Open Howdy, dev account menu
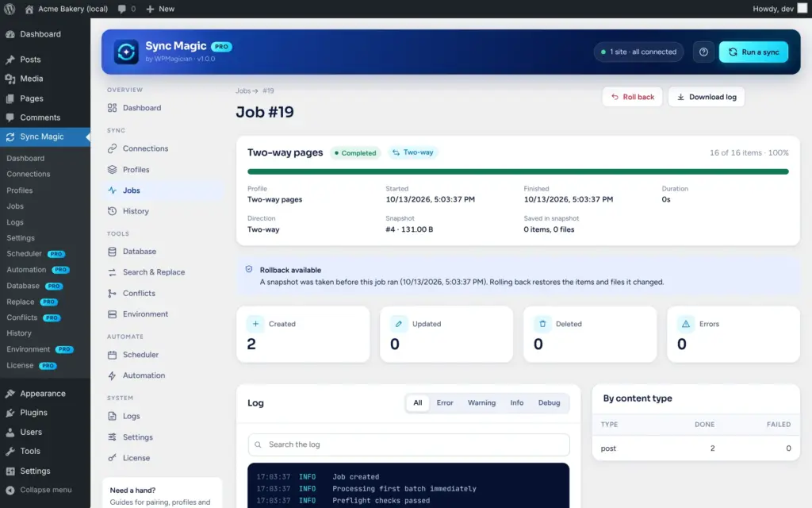Viewport: 812px width, 508px height. [x=779, y=9]
